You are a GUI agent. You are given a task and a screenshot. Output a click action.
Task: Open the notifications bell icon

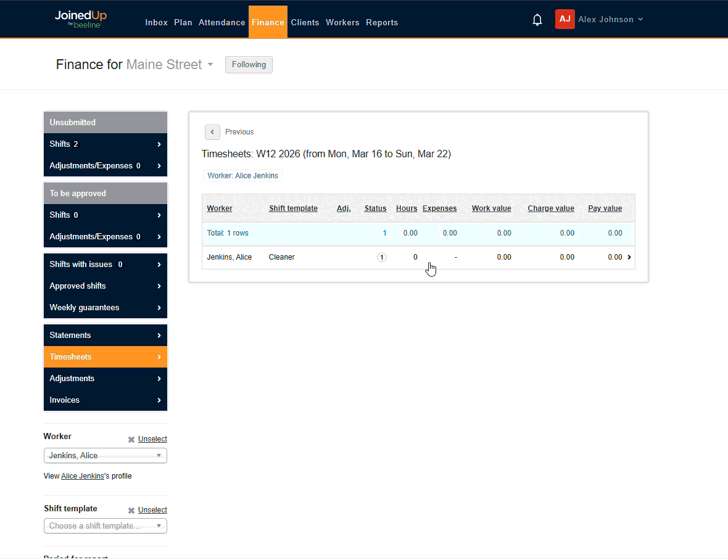[537, 19]
